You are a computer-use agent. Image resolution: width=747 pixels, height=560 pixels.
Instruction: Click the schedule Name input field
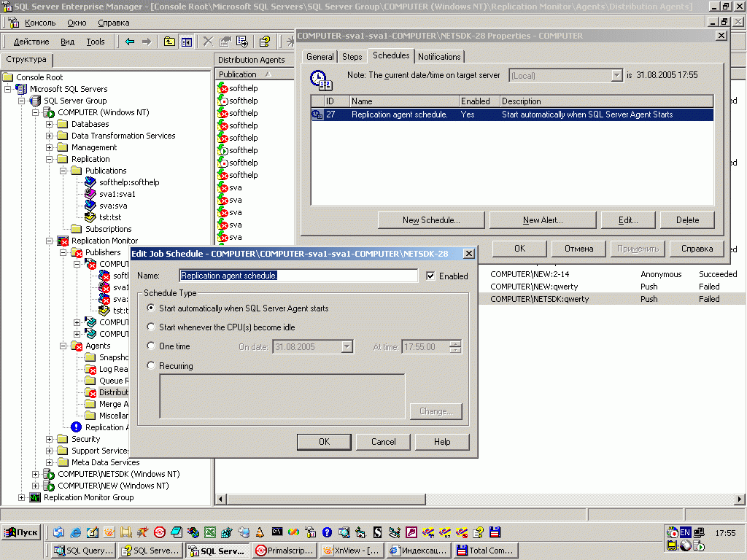(x=298, y=276)
